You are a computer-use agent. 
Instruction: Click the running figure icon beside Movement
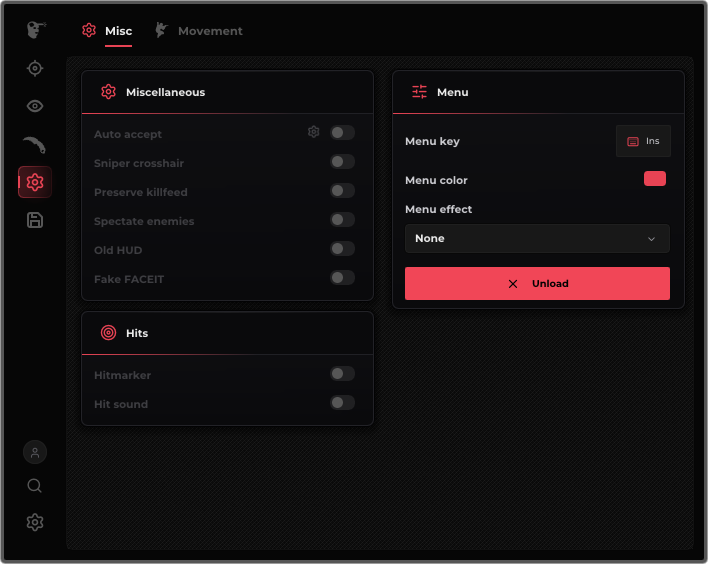(x=161, y=30)
